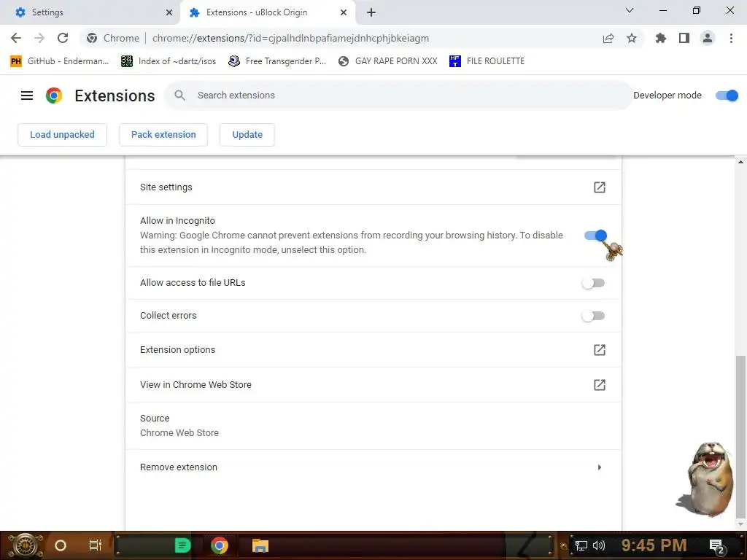This screenshot has width=747, height=560.
Task: Close the uBlock Origin extensions tab
Action: (x=344, y=12)
